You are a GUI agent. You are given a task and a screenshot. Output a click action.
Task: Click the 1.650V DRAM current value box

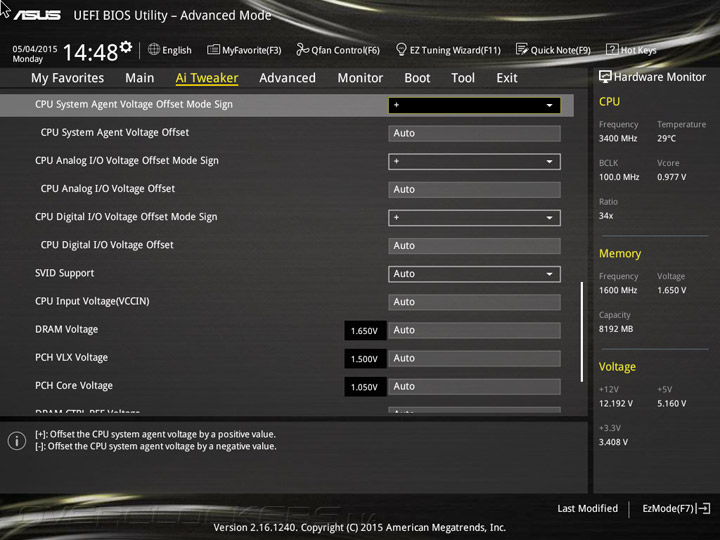(x=365, y=331)
